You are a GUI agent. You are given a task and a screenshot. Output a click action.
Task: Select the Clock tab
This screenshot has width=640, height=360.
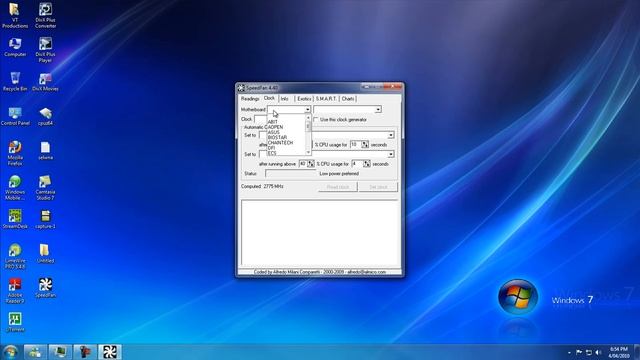click(269, 98)
